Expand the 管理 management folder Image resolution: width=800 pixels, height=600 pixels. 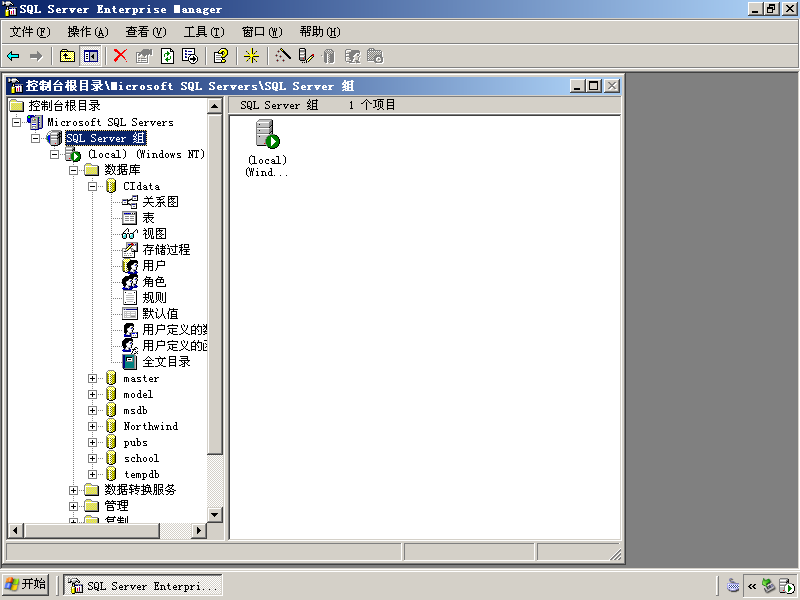73,506
